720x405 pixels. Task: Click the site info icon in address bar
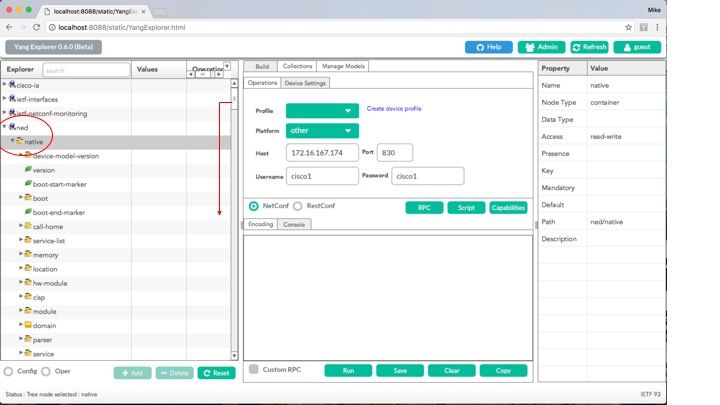52,27
